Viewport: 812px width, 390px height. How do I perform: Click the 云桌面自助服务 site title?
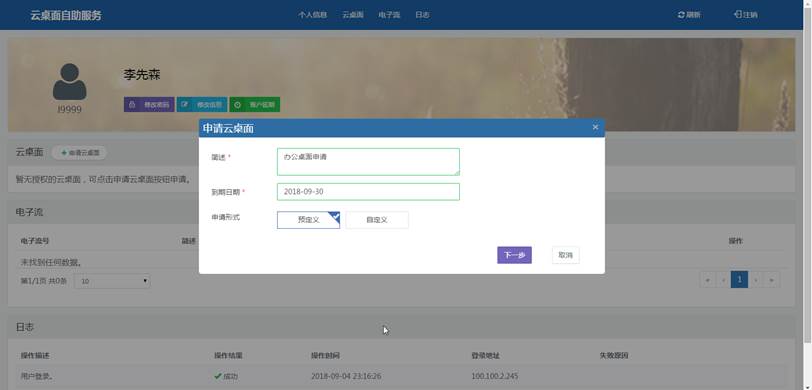click(x=66, y=16)
